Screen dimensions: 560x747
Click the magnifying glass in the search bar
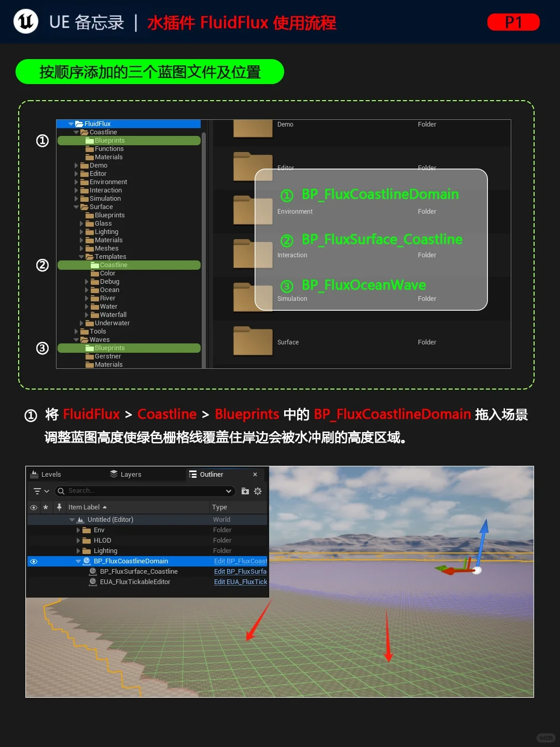61,491
